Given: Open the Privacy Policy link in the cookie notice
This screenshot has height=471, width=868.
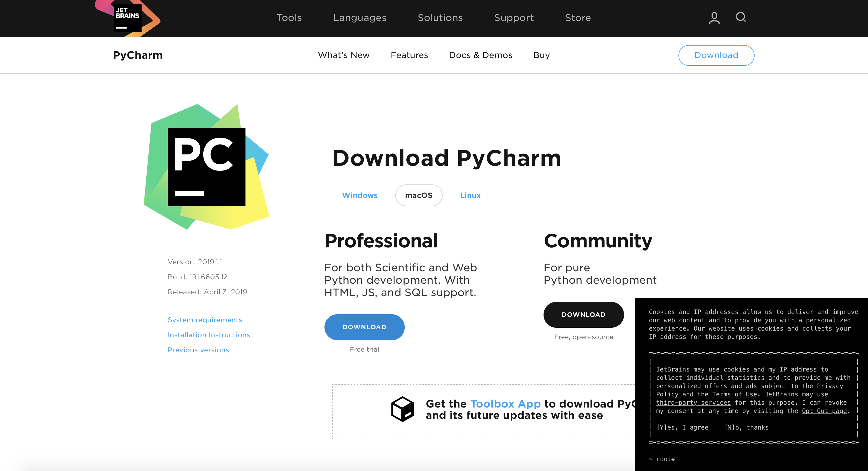Looking at the screenshot, I should (x=830, y=386).
